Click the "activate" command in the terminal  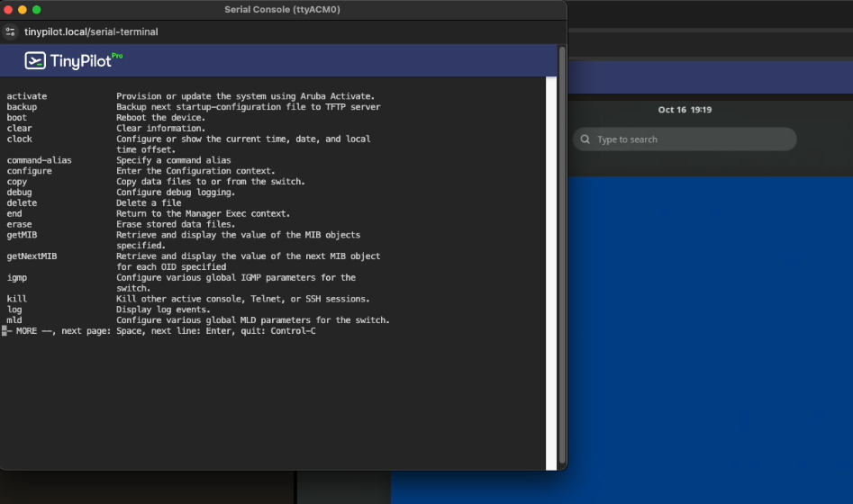(x=27, y=96)
